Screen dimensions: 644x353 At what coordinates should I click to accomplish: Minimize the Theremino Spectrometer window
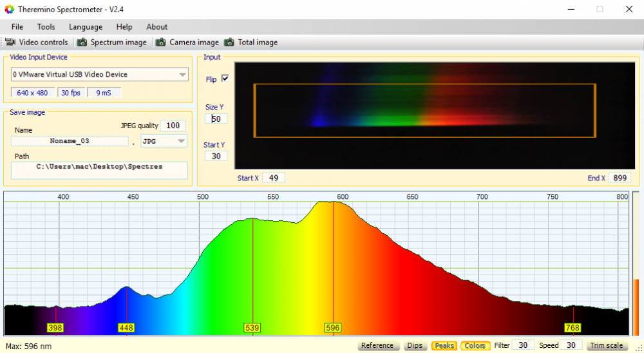tap(571, 9)
